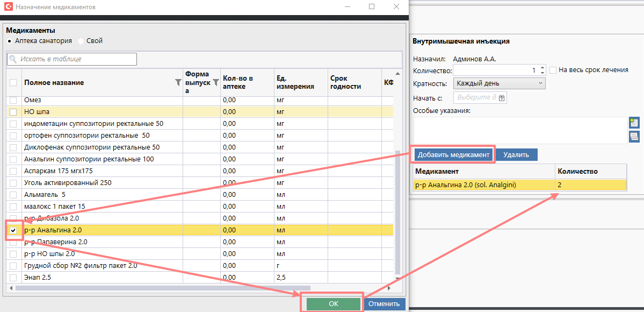The width and height of the screenshot is (644, 312).
Task: Click the vertical scrollbar of the medications table
Action: pos(397,210)
